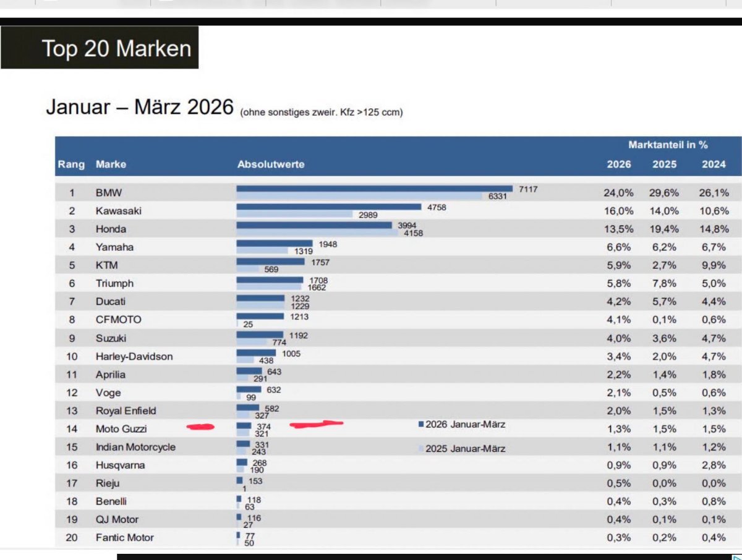Select the Marke column header
Image resolution: width=742 pixels, height=560 pixels.
click(111, 164)
